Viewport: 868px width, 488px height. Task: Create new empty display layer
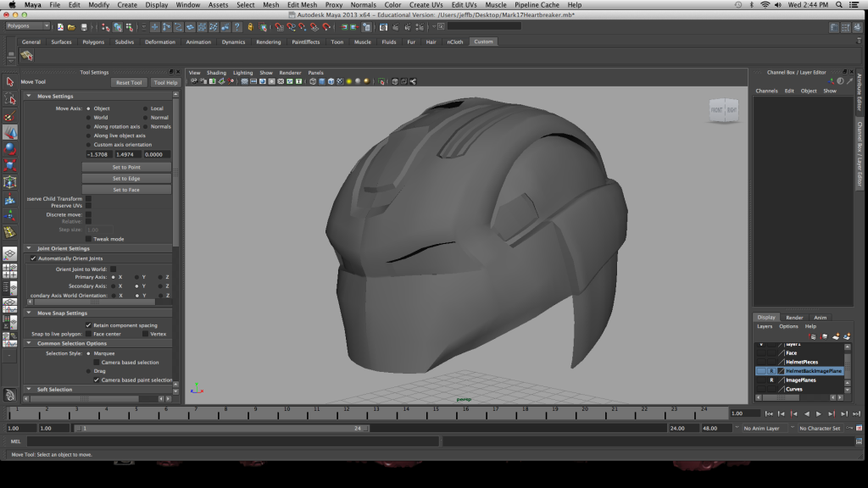(835, 336)
